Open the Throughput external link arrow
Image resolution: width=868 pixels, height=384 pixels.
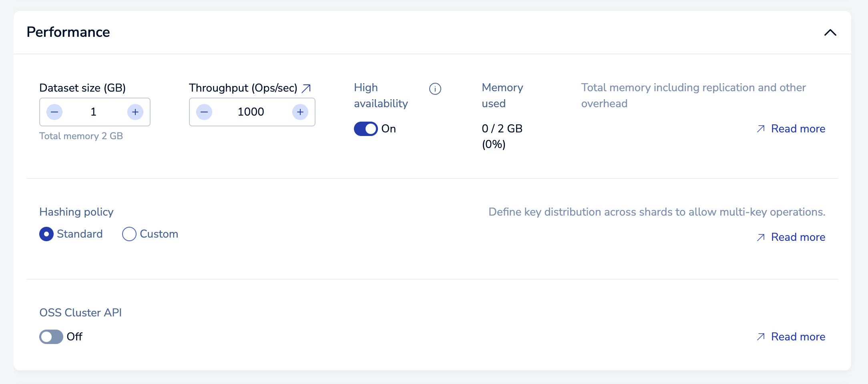[x=306, y=88]
